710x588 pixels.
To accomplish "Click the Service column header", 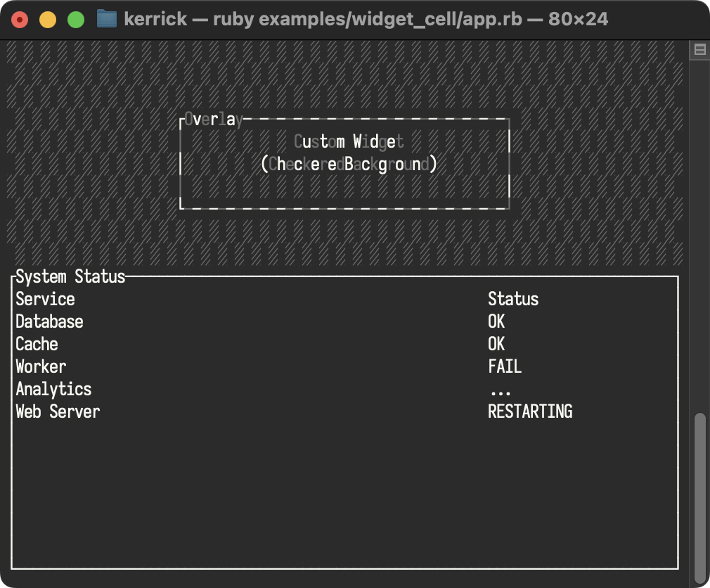I will tap(45, 299).
